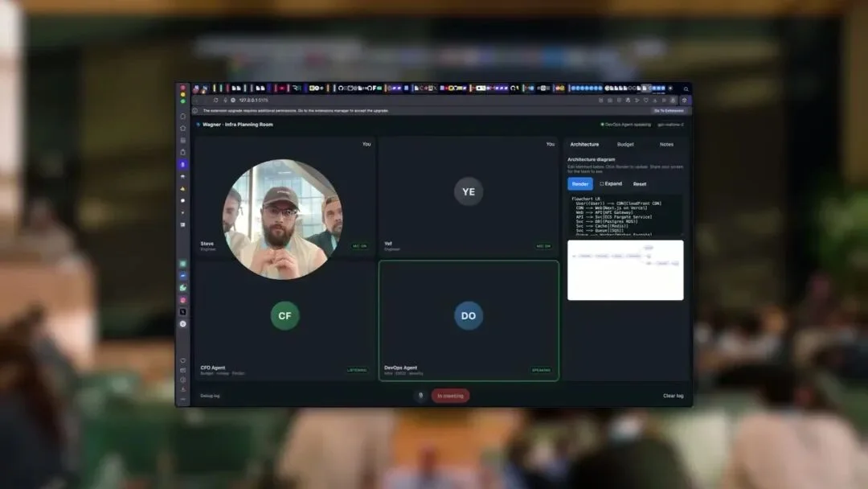The height and width of the screenshot is (489, 868).
Task: Open the black X app icon in sidebar
Action: pyautogui.click(x=182, y=312)
